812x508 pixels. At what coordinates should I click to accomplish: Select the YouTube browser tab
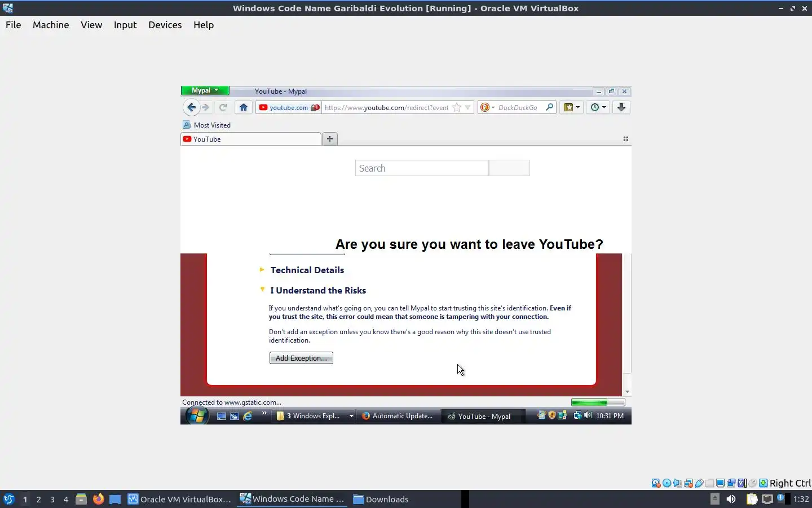point(251,139)
